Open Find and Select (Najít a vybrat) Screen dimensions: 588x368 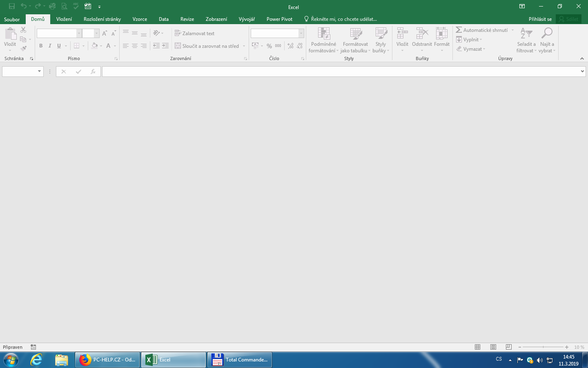point(547,40)
